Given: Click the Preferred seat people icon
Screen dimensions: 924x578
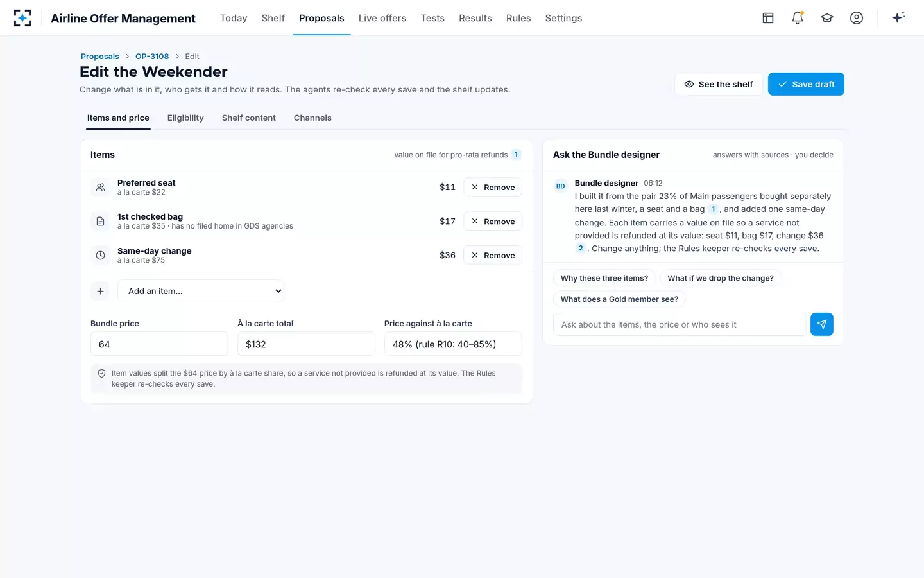Looking at the screenshot, I should (x=100, y=187).
